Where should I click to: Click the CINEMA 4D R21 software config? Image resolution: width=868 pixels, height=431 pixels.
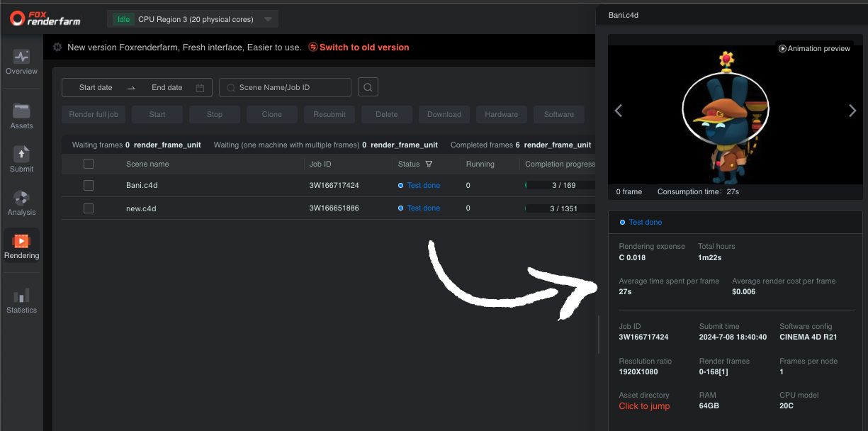point(808,337)
